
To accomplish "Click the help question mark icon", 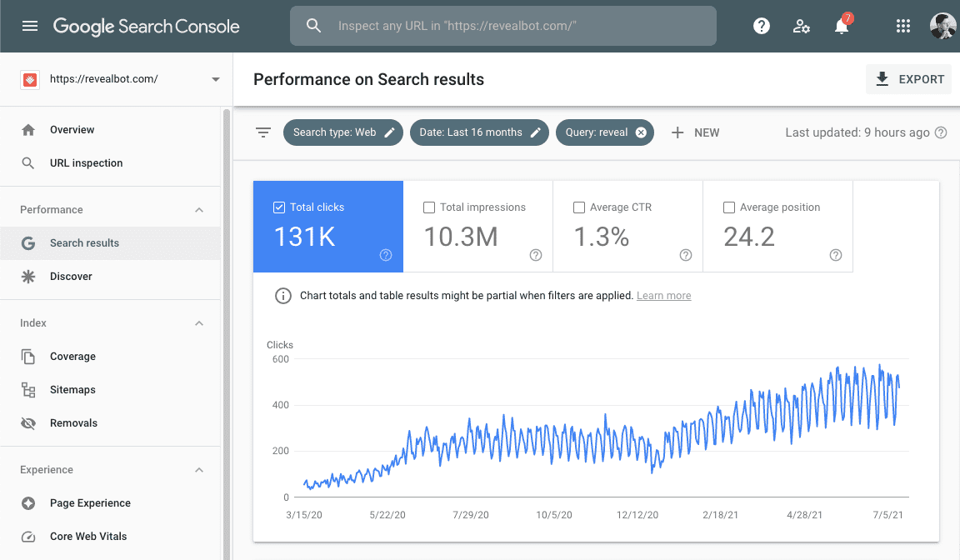I will [762, 26].
